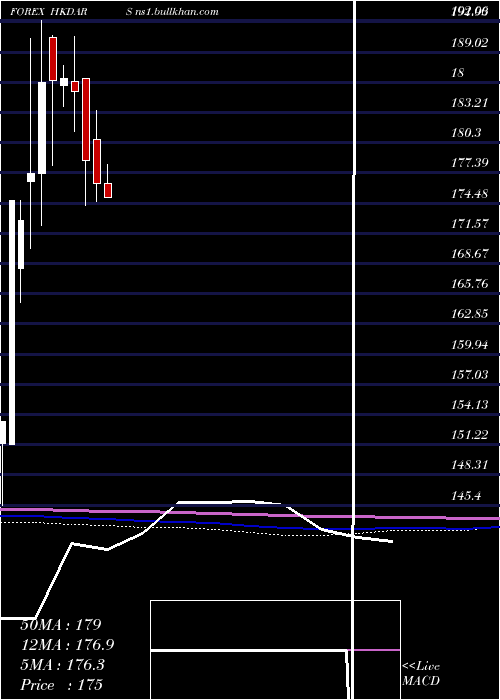Click the 'Price : 175' text label

coord(62,685)
